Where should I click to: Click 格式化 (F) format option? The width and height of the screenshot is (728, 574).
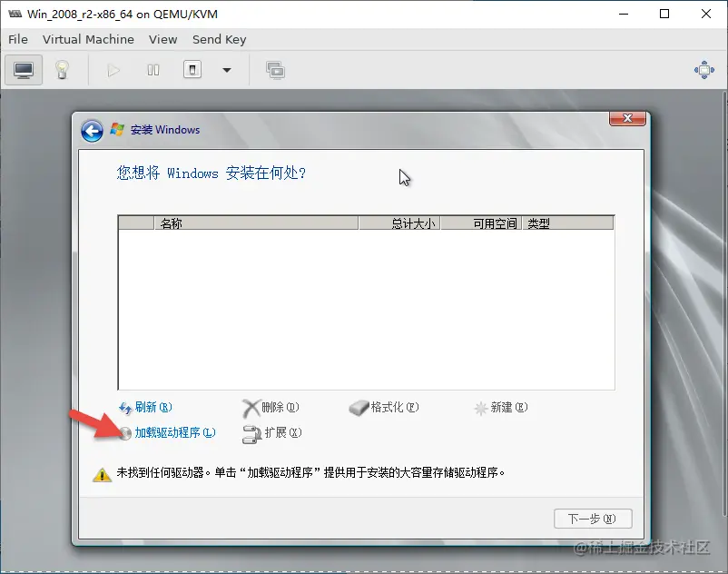tap(395, 407)
